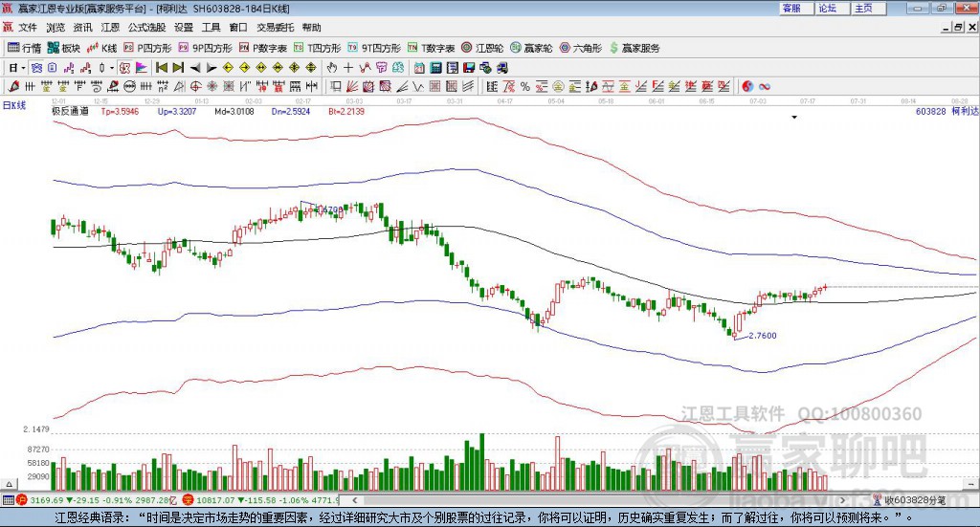The width and height of the screenshot is (980, 527).
Task: Open the P数字表 tool
Action: pos(262,48)
